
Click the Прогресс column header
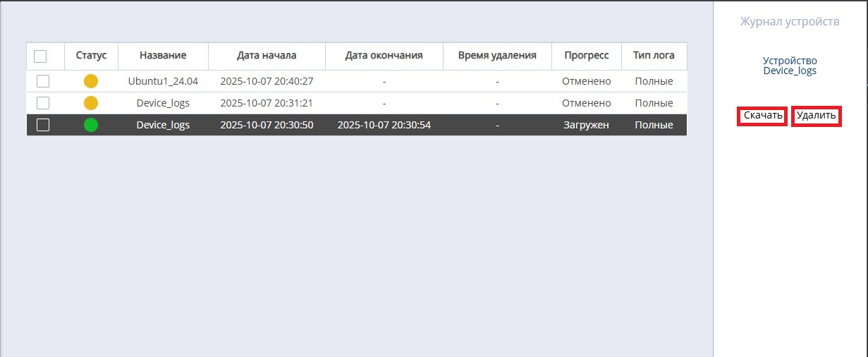pyautogui.click(x=586, y=55)
